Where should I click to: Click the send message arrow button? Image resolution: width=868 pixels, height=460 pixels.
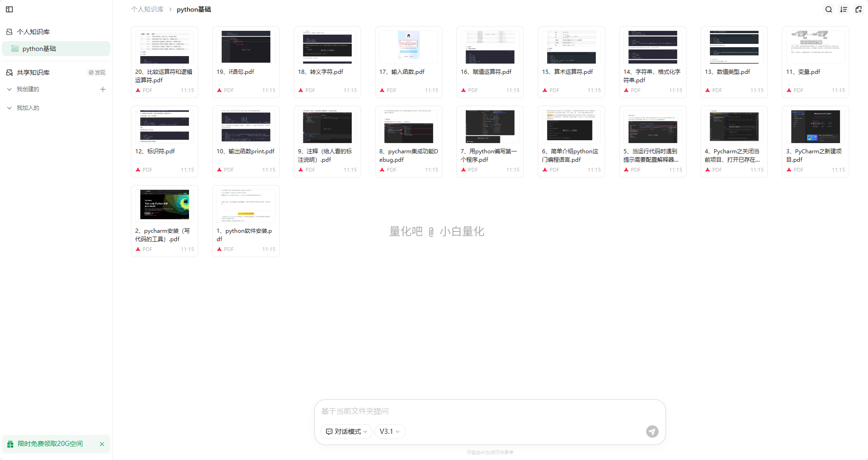tap(652, 431)
